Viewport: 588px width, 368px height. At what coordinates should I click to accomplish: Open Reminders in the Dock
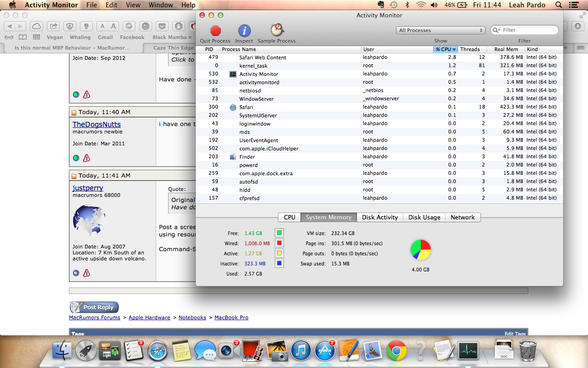tap(134, 351)
